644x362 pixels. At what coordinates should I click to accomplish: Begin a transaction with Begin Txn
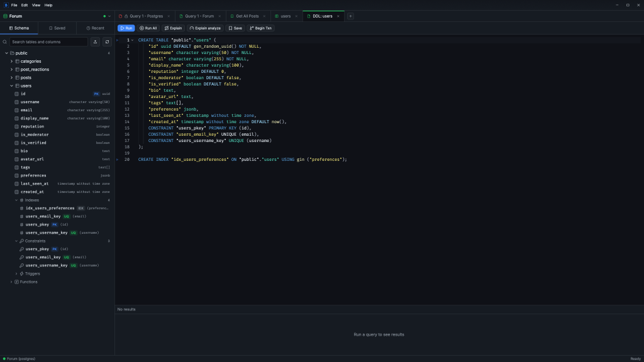tap(261, 28)
